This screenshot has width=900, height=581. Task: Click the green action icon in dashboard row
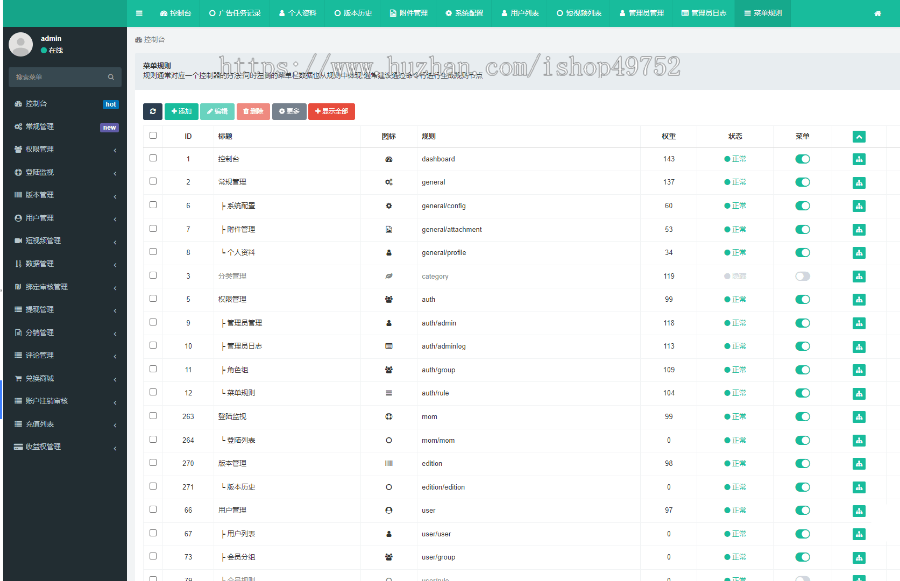pos(859,159)
